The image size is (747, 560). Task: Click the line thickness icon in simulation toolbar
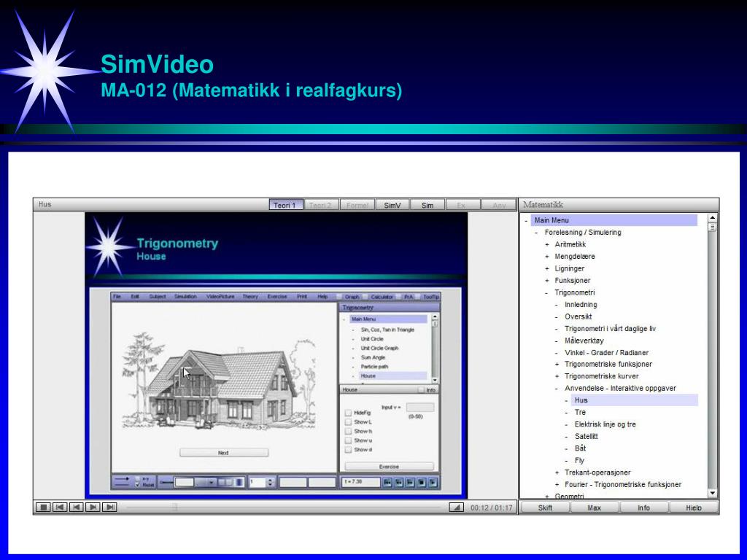(166, 483)
